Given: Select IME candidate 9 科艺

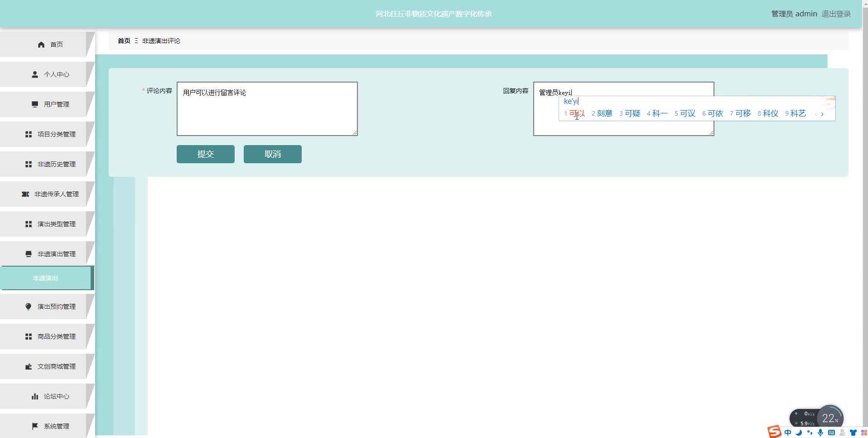Looking at the screenshot, I should click(x=796, y=113).
